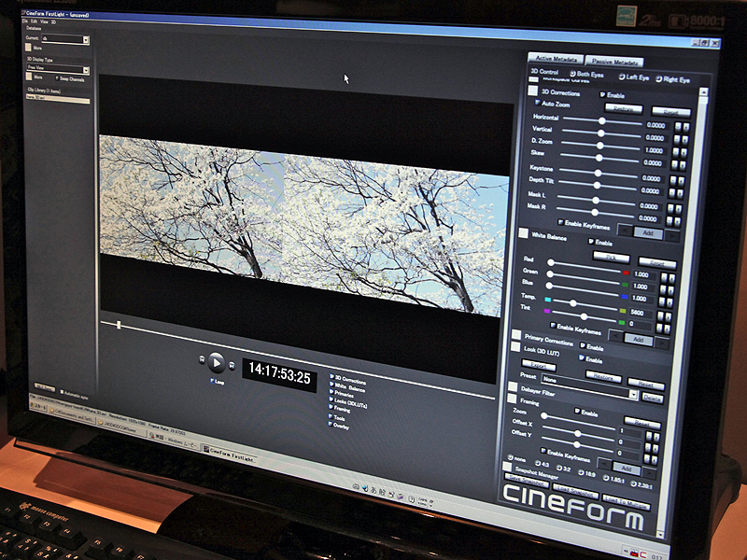The width and height of the screenshot is (747, 560).
Task: Go to previous White Balance keyframe arrow
Action: 615,337
